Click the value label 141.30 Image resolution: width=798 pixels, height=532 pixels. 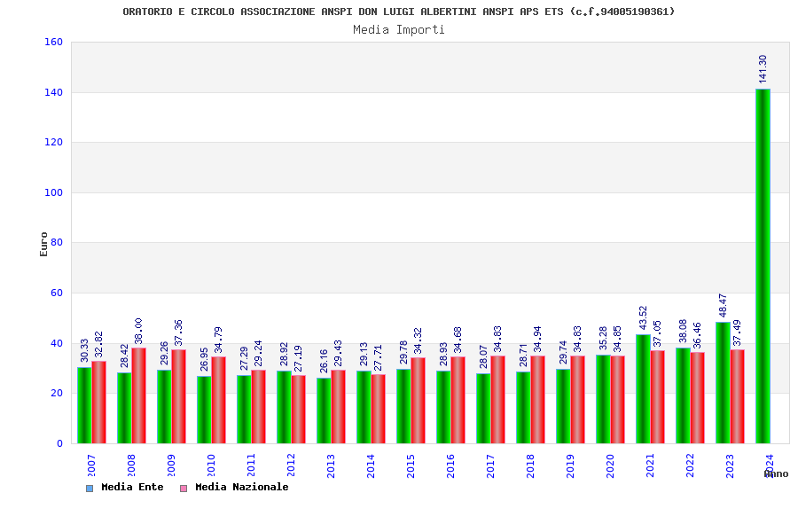click(x=763, y=69)
